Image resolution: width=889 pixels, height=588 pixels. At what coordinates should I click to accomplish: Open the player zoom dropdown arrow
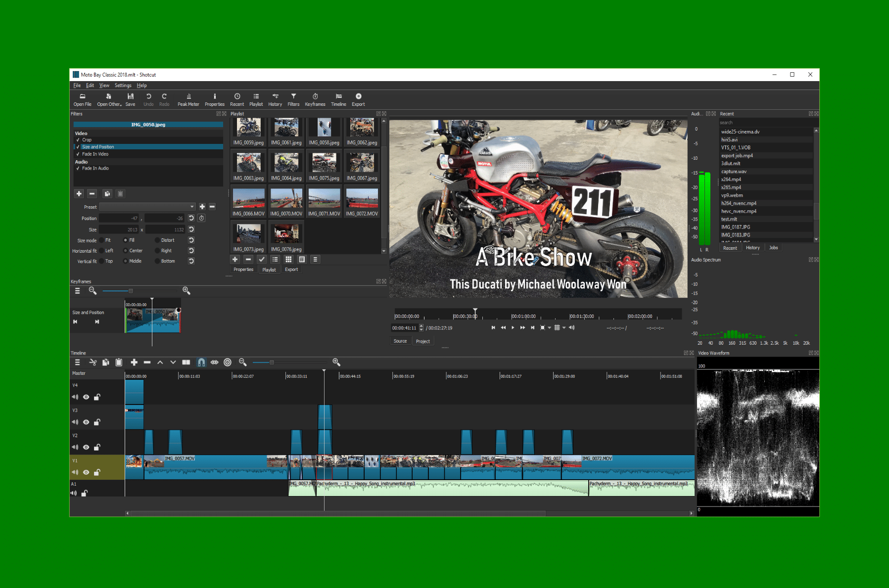[x=549, y=327]
